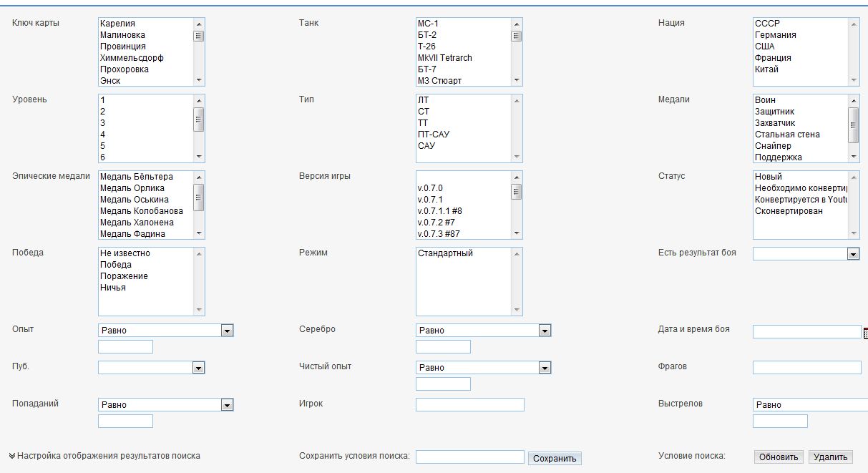Select game version v.0.7.1.1 #8
The height and width of the screenshot is (473, 868).
point(444,211)
